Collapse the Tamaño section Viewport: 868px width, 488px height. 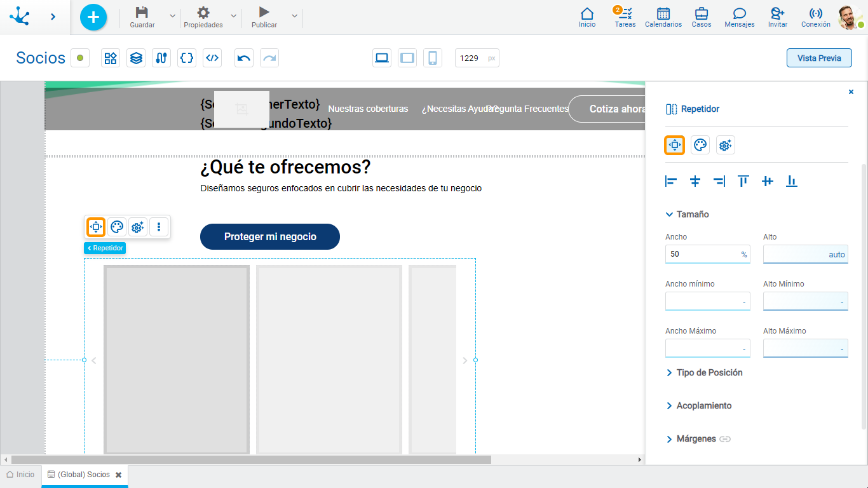(x=687, y=214)
